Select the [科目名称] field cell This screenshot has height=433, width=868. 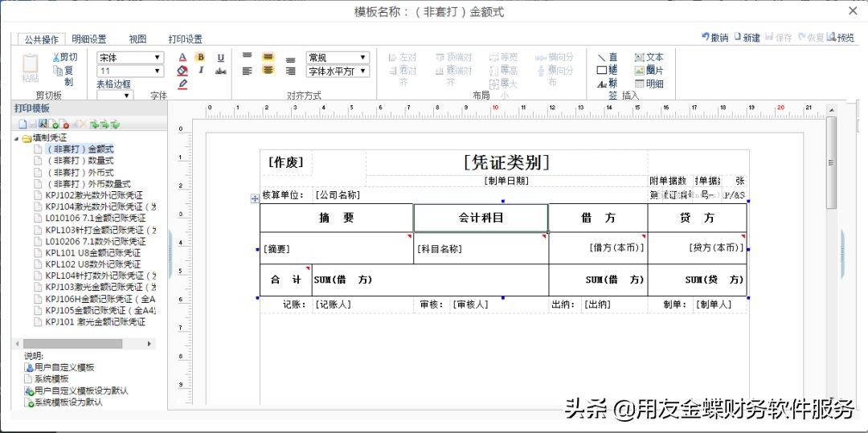481,248
